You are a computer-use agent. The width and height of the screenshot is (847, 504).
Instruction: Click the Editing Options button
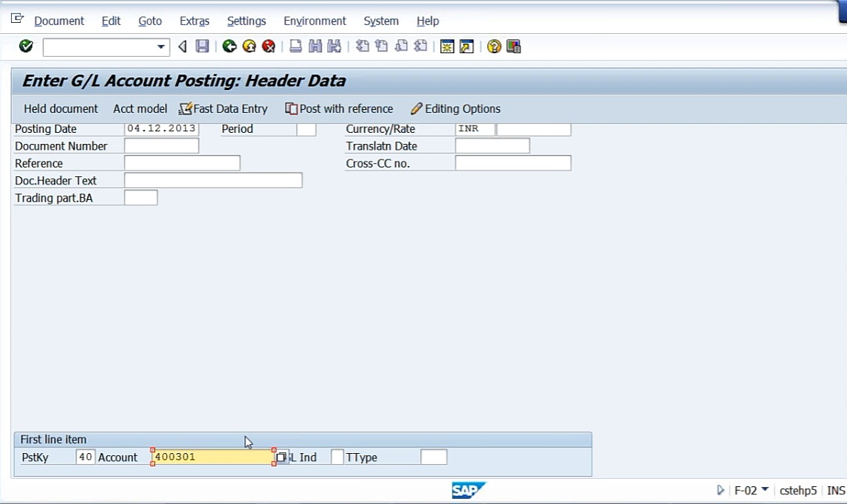click(x=456, y=109)
